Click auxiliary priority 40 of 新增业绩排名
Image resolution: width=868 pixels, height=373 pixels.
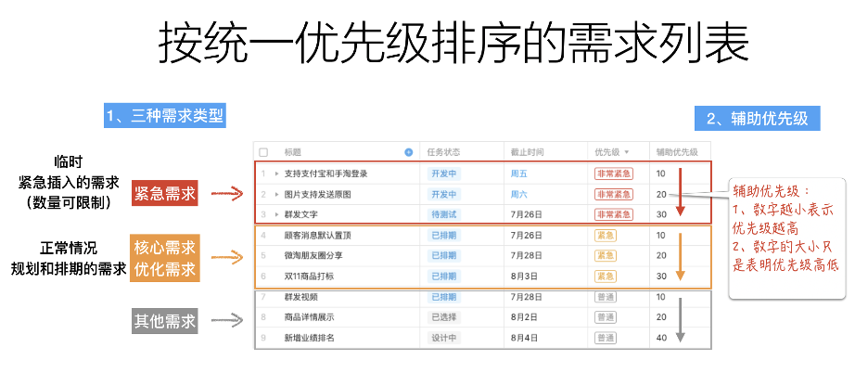pos(661,338)
